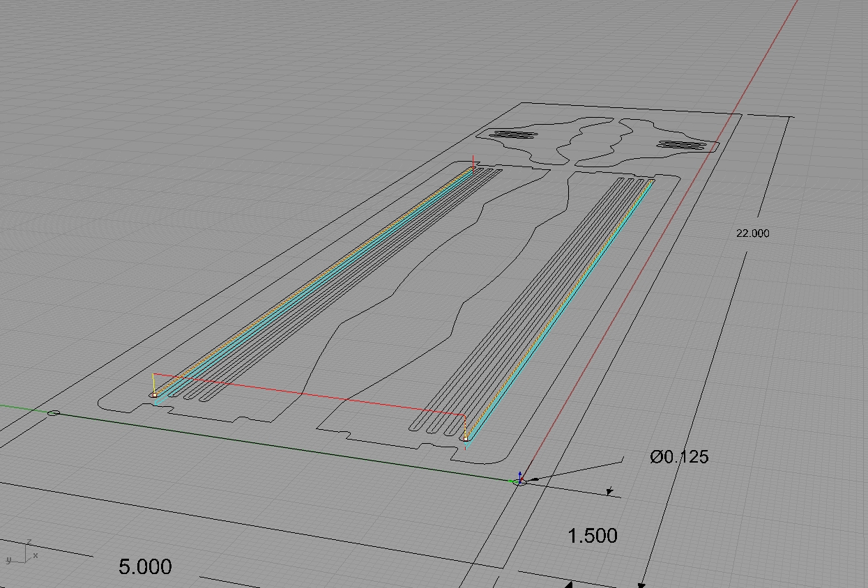868x588 pixels.
Task: Pick the 5.000 dimension text
Action: tap(145, 567)
